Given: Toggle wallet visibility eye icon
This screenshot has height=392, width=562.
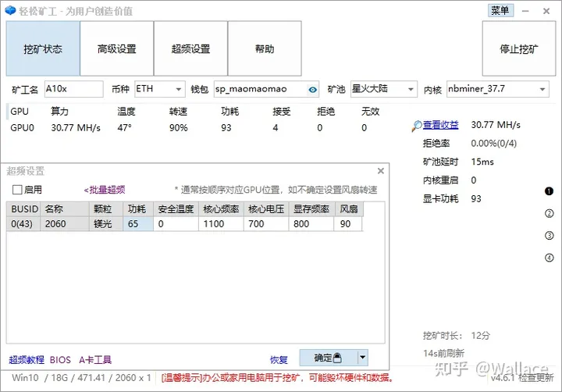Looking at the screenshot, I should click(x=312, y=90).
